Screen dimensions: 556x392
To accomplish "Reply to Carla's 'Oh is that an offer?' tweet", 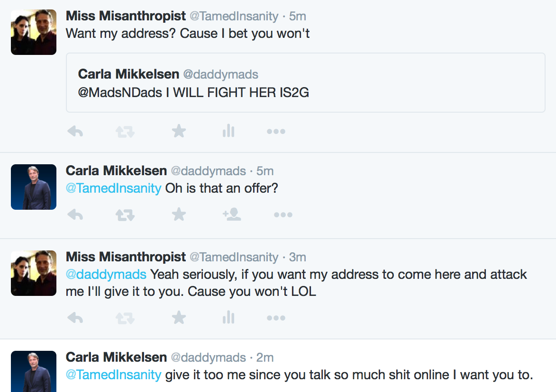I will [75, 215].
